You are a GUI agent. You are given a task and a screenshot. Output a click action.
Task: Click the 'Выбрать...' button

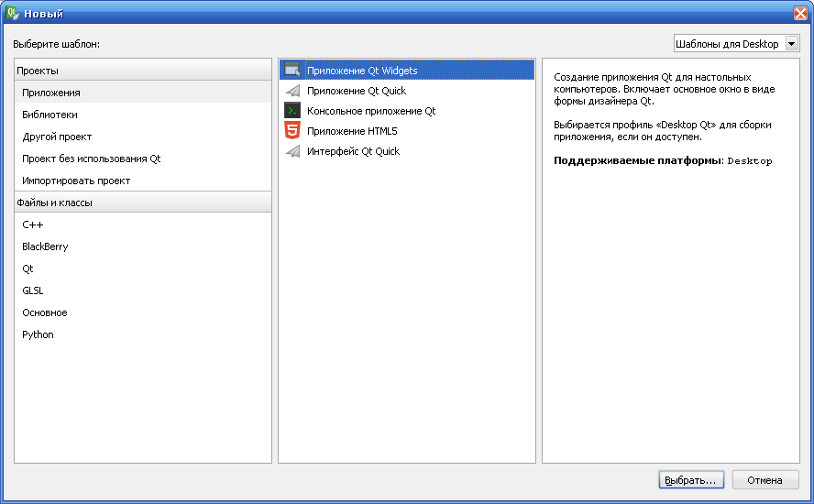[691, 480]
